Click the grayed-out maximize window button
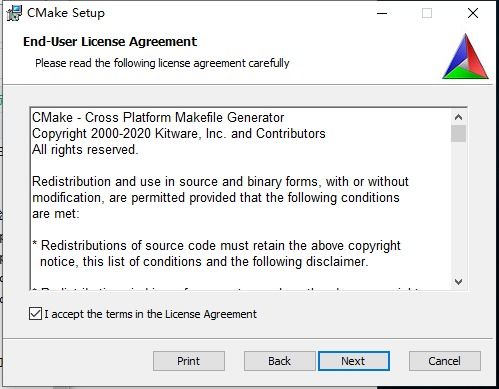Screen dimensions: 499x389 (427, 13)
